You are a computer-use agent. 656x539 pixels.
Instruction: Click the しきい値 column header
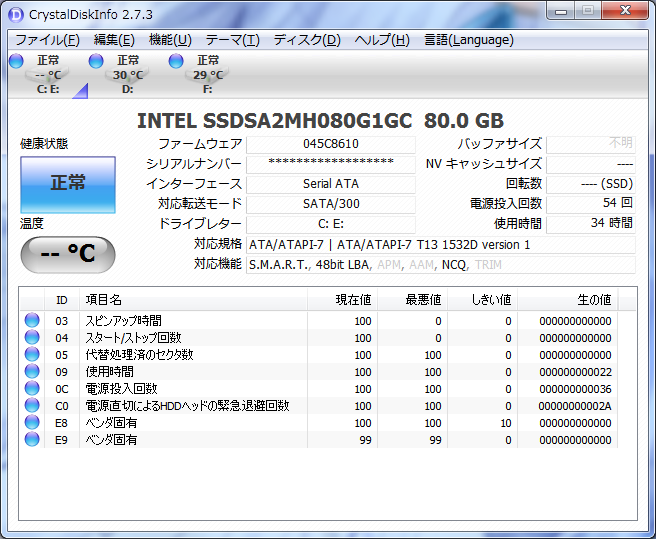tap(483, 300)
